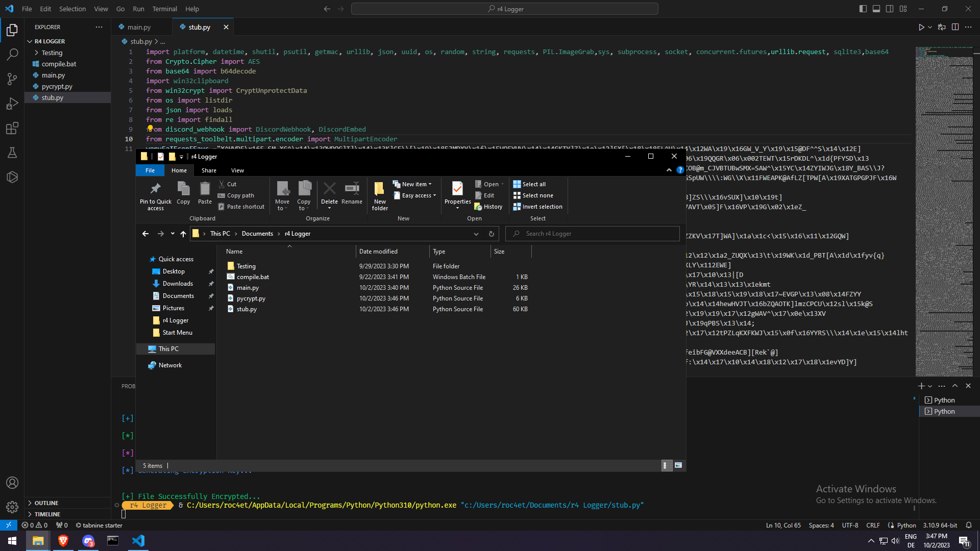Close the stub.py editor tab
The image size is (980, 551).
pyautogui.click(x=226, y=27)
